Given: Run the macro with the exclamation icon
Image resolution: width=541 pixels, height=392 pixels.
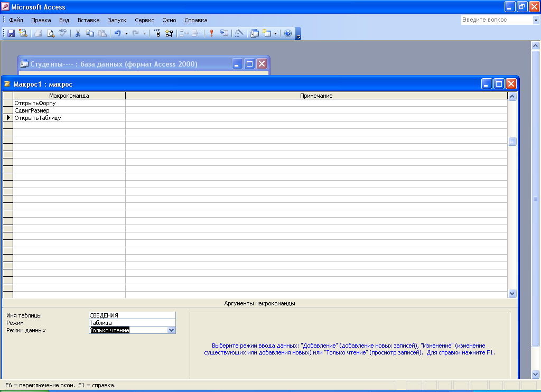Looking at the screenshot, I should point(211,33).
